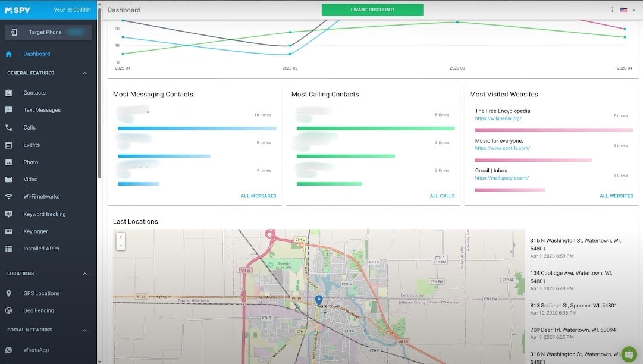Click the Contacts icon in the sidebar
This screenshot has width=643, height=364.
(9, 93)
